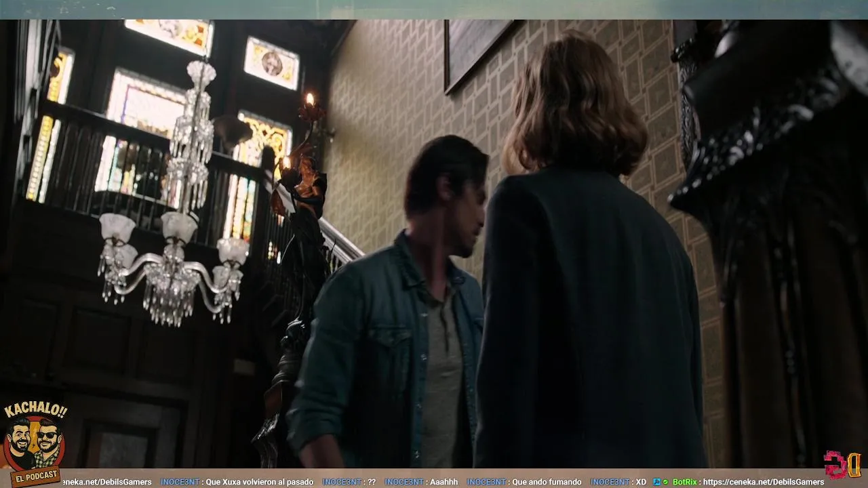This screenshot has width=868, height=488.
Task: Click the INOCE3NT name before "??"
Action: (x=341, y=482)
